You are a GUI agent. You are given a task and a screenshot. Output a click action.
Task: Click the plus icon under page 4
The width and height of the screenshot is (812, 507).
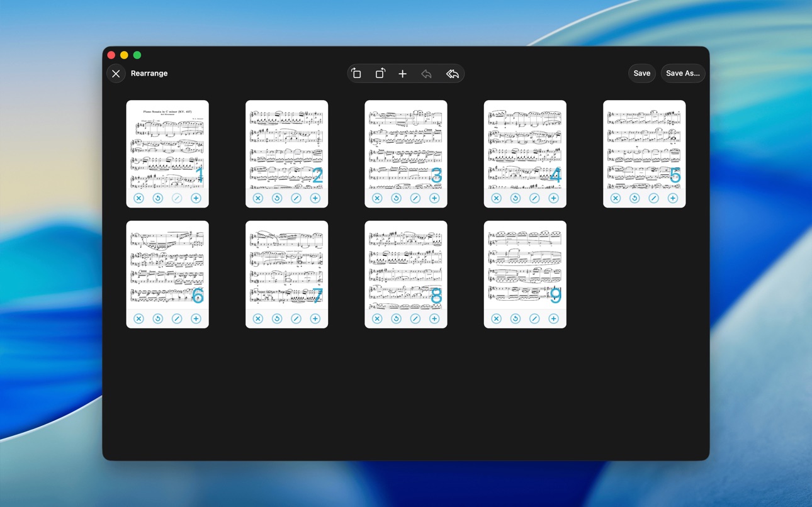click(x=554, y=198)
